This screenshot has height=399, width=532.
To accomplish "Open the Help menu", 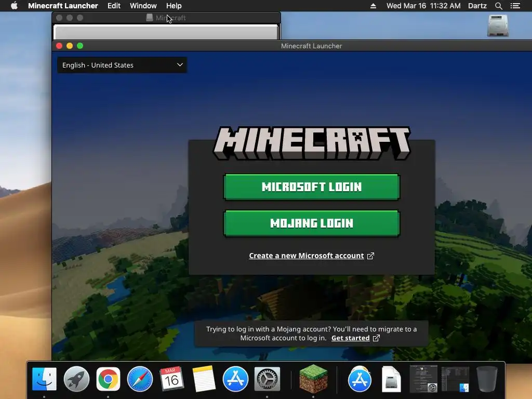I will pyautogui.click(x=174, y=6).
